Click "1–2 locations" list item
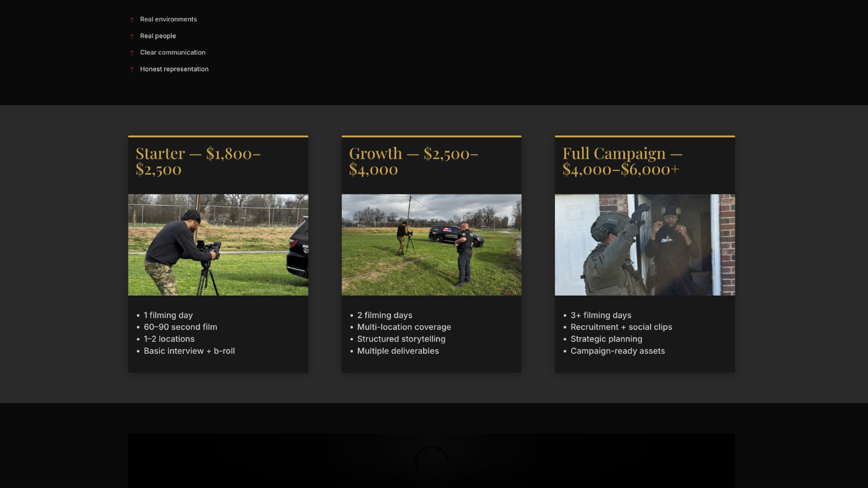 point(169,339)
